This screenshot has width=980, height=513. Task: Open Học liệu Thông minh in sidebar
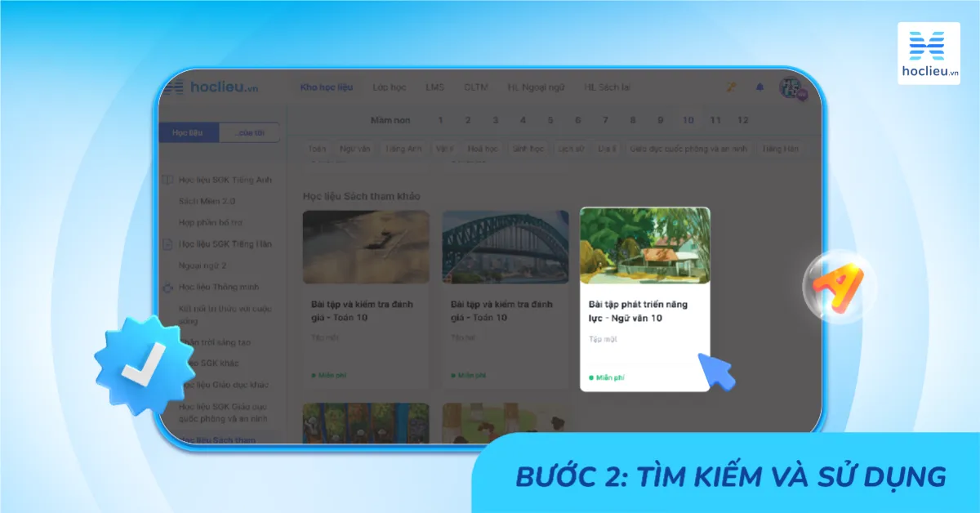click(218, 288)
